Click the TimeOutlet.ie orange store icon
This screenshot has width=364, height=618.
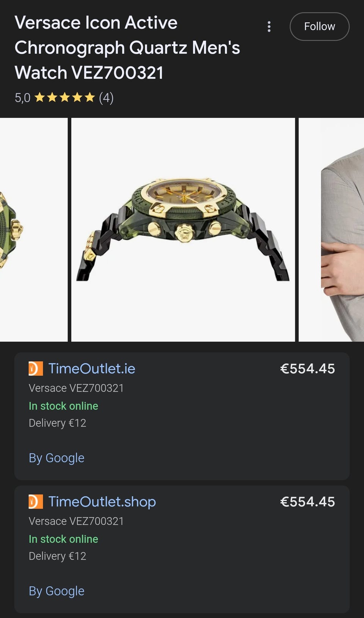click(x=36, y=369)
